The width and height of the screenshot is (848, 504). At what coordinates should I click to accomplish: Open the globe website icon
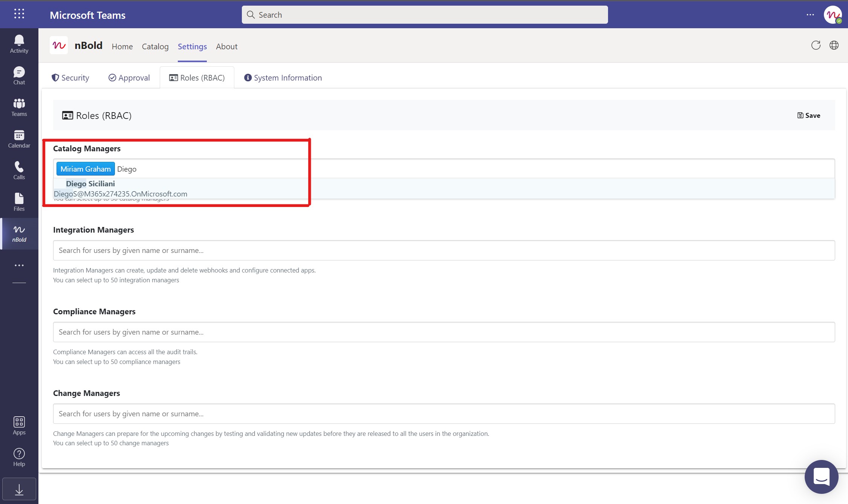[x=834, y=46]
